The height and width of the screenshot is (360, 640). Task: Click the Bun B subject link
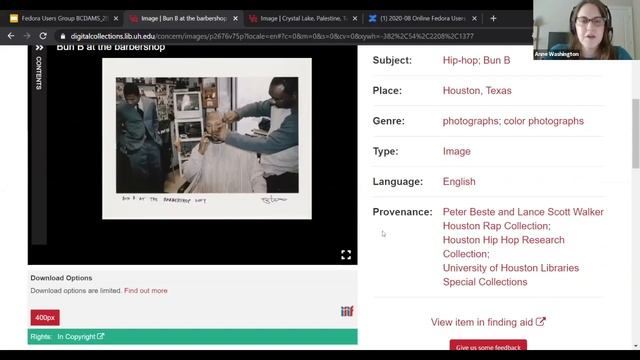tap(497, 60)
